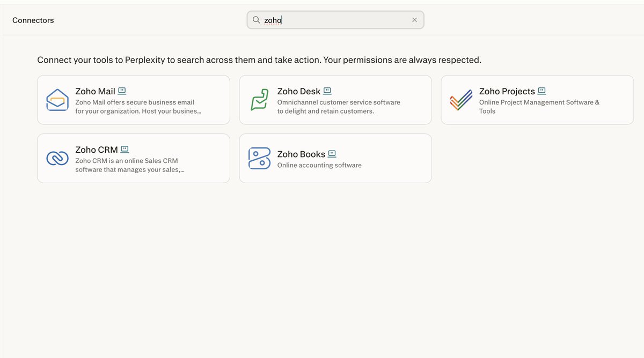Image resolution: width=644 pixels, height=358 pixels.
Task: Click the badge icon beside Zoho Projects
Action: click(x=542, y=91)
